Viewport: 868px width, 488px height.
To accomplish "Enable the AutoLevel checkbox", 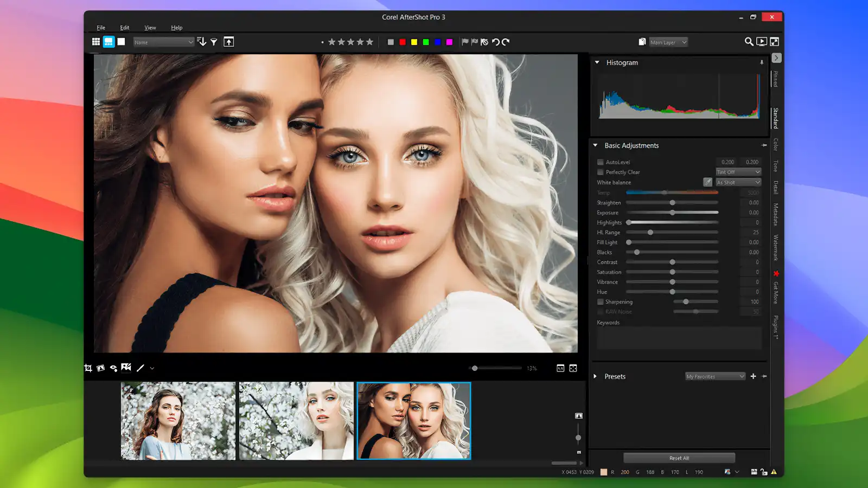I will tap(600, 162).
